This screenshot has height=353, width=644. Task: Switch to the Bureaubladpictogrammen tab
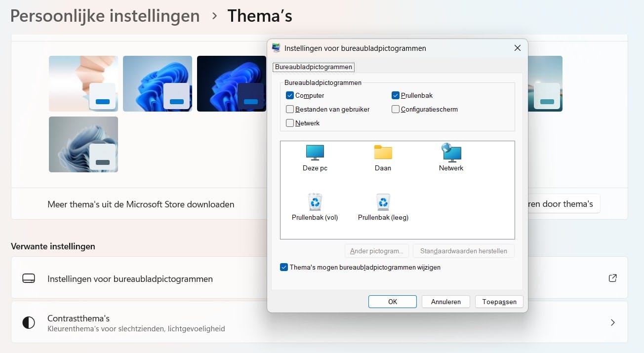(x=314, y=67)
